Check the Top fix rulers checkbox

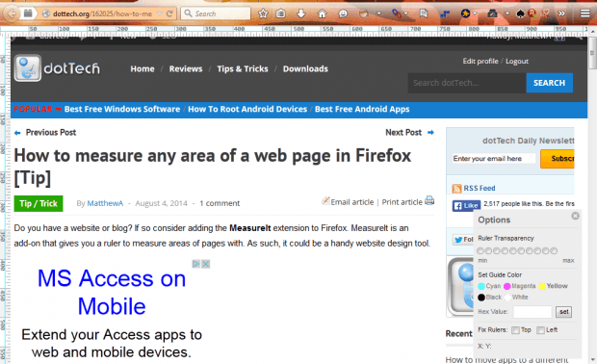[x=515, y=330]
